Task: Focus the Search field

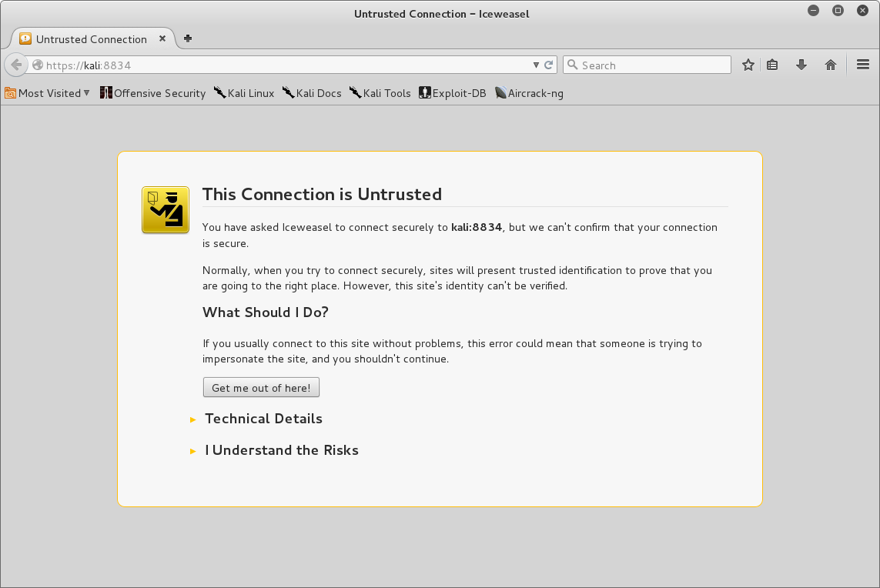Action: click(647, 65)
